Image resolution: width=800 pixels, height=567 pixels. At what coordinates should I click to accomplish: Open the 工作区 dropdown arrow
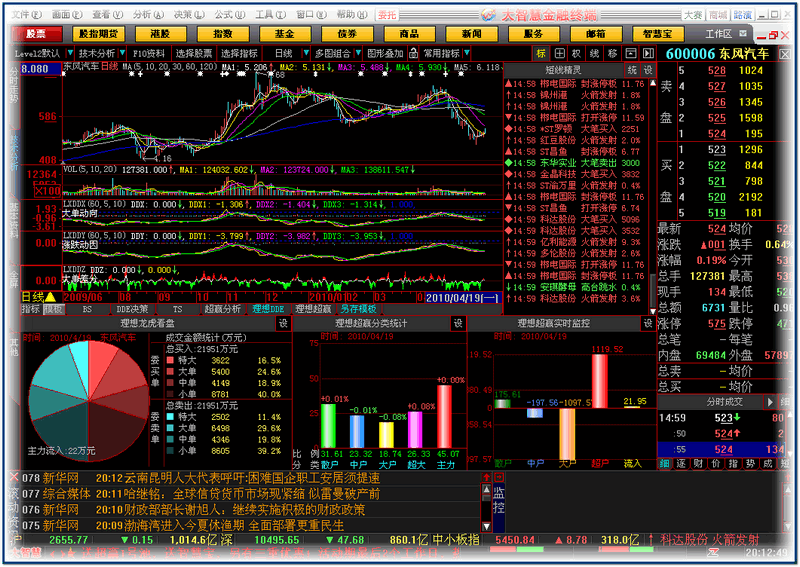(743, 34)
